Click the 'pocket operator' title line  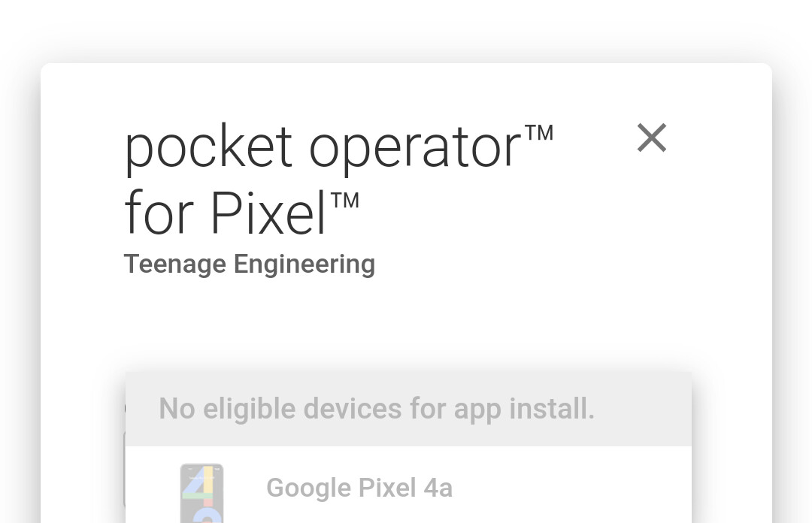(323, 147)
